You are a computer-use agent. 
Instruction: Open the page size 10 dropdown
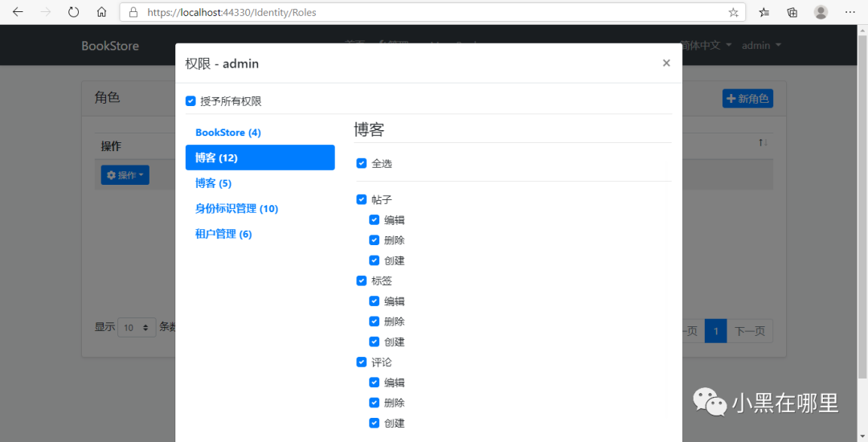pos(137,328)
